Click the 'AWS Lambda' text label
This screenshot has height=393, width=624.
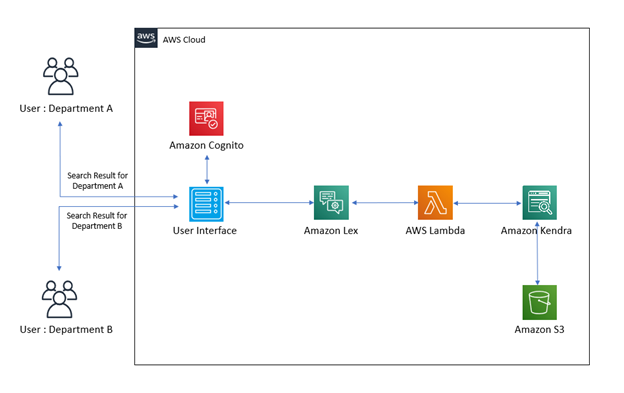(x=435, y=230)
